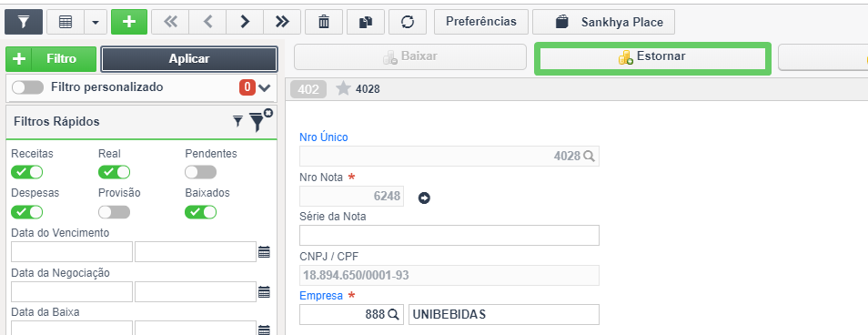The width and height of the screenshot is (868, 335).
Task: Delete record using the trash icon
Action: tap(324, 22)
